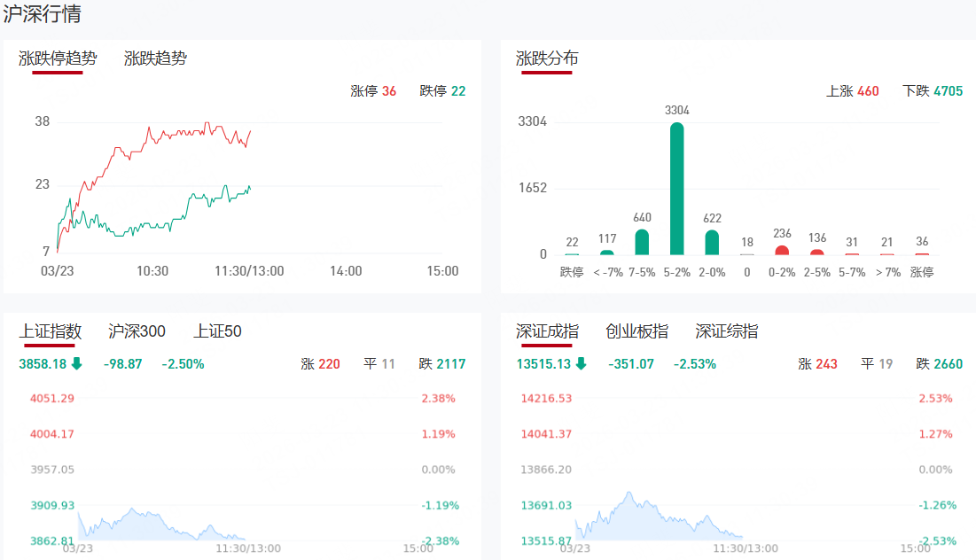
Task: Select the 深证综指 tab
Action: 726,331
